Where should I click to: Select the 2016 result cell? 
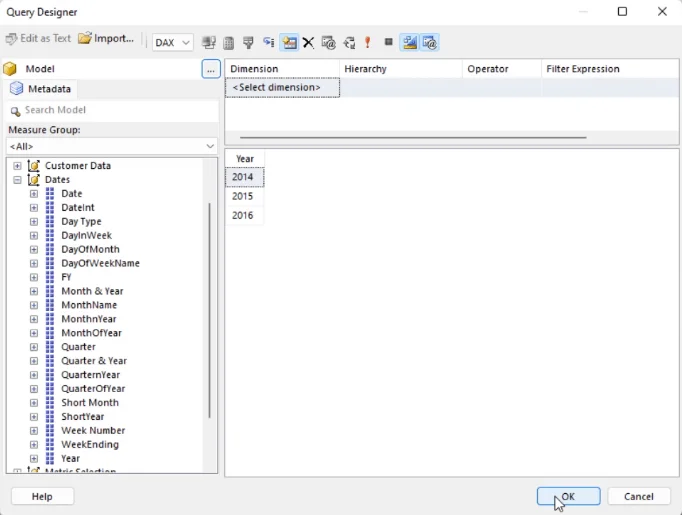click(244, 215)
